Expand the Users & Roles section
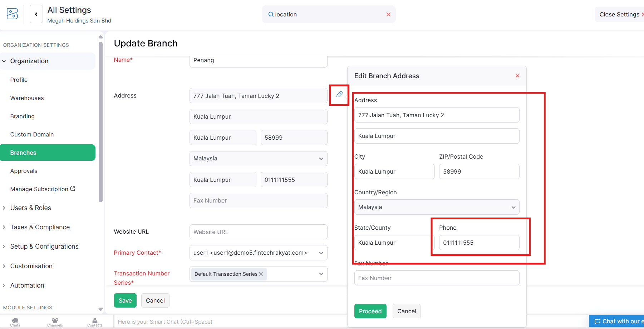The width and height of the screenshot is (644, 329). point(30,208)
